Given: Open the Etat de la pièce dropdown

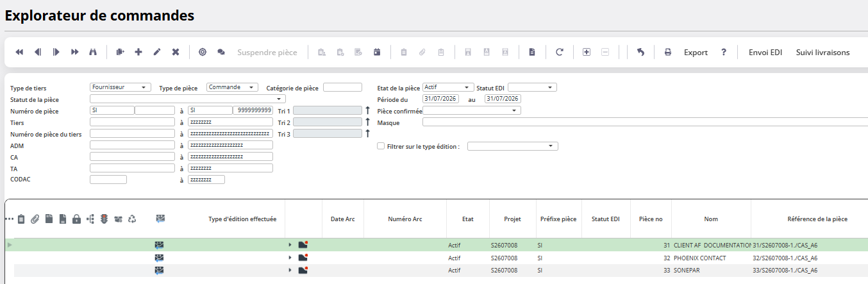Looking at the screenshot, I should click(448, 87).
